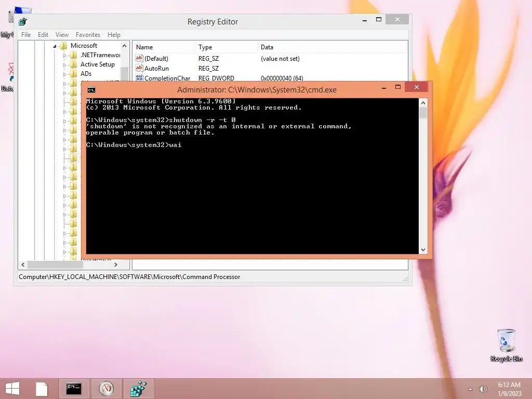The height and width of the screenshot is (399, 532).
Task: Click the (Default) string value icon
Action: (139, 58)
